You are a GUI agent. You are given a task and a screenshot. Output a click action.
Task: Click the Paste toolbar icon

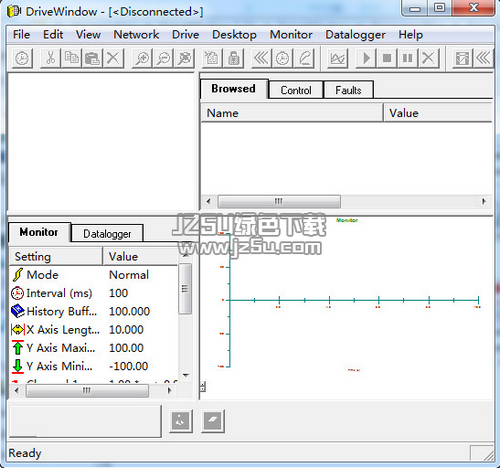92,59
